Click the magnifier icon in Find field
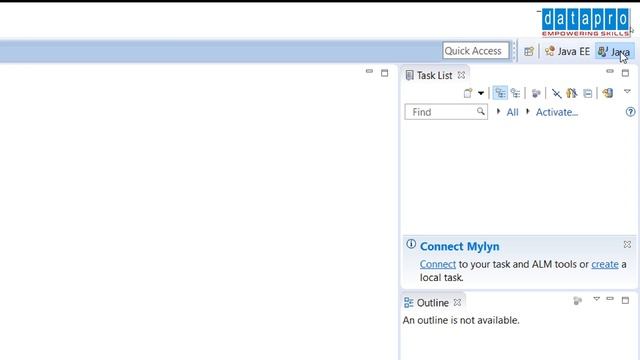 (x=481, y=111)
